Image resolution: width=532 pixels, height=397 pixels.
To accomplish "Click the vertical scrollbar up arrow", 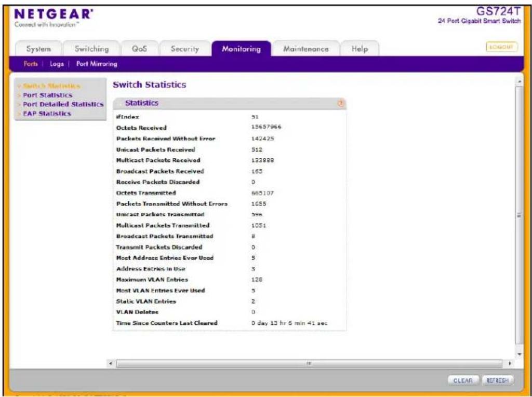I will (520, 81).
